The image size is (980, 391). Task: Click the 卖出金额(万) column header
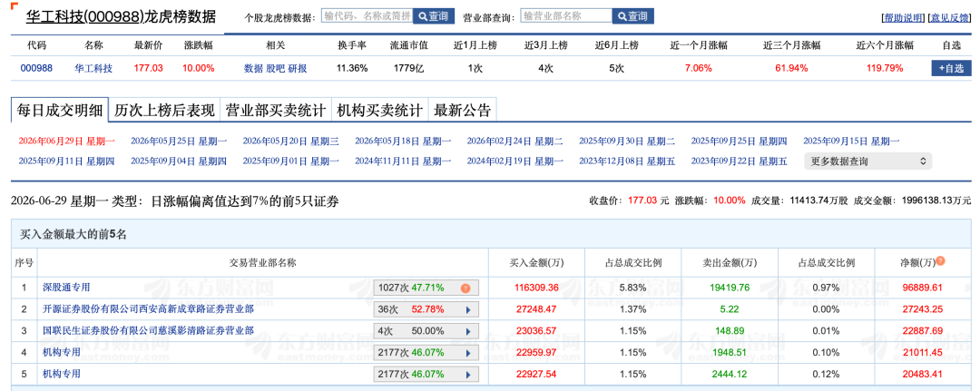pos(730,263)
